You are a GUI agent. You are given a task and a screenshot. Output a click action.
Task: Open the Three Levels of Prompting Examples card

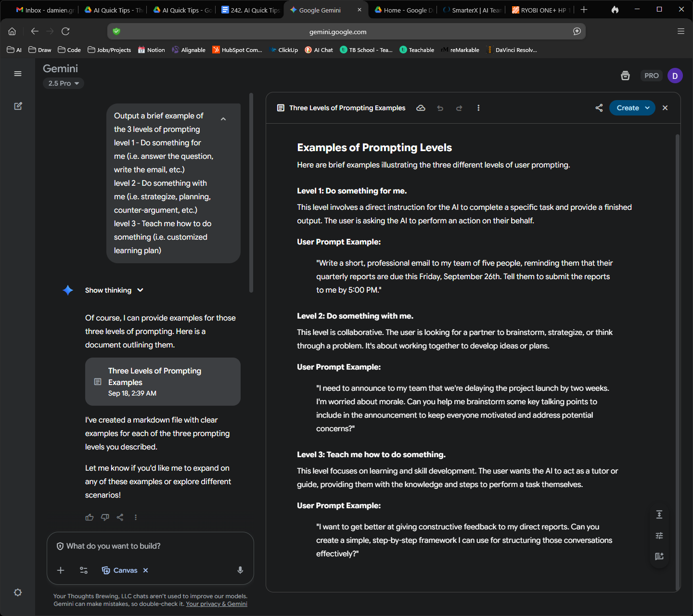click(x=163, y=381)
